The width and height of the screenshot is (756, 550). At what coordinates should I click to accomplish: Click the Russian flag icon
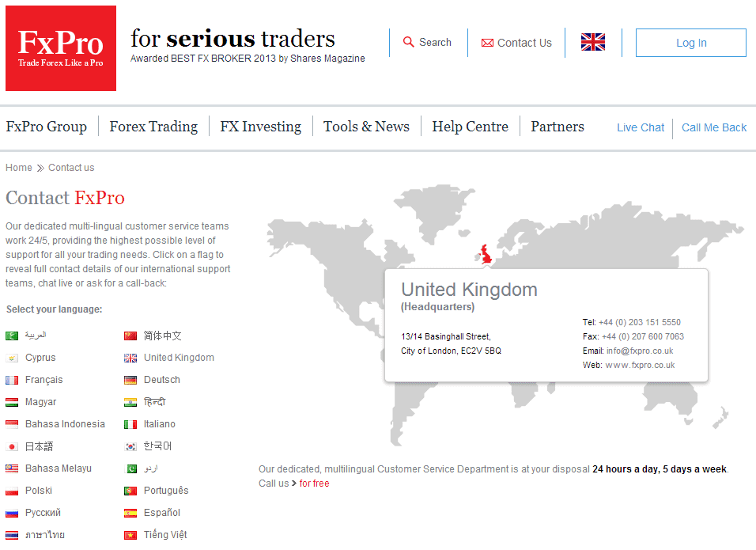12,514
